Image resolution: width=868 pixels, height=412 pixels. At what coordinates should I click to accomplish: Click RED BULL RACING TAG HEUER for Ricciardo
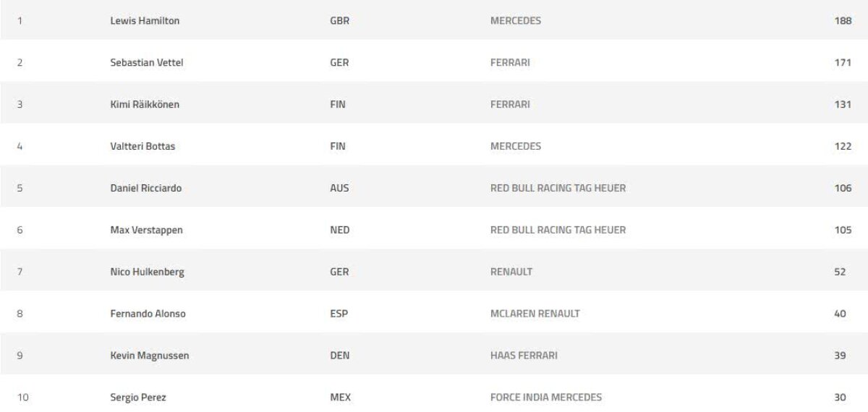coord(558,189)
